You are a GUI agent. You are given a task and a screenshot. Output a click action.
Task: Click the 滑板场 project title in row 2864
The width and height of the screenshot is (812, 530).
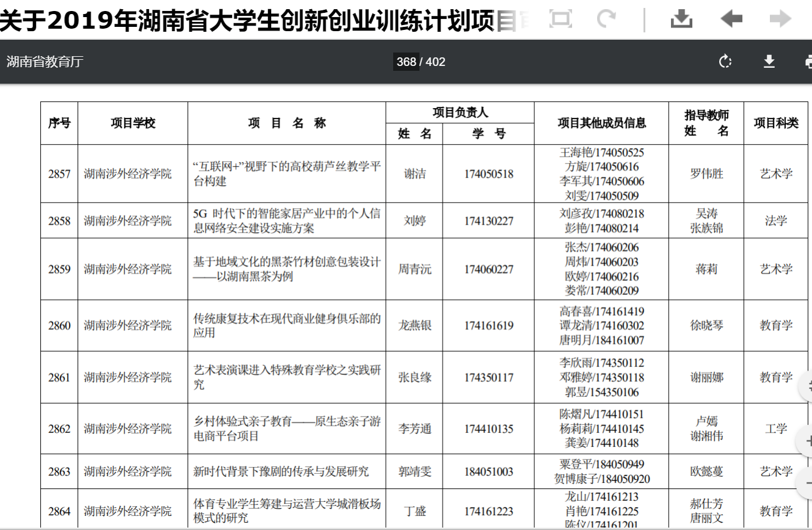click(x=287, y=512)
